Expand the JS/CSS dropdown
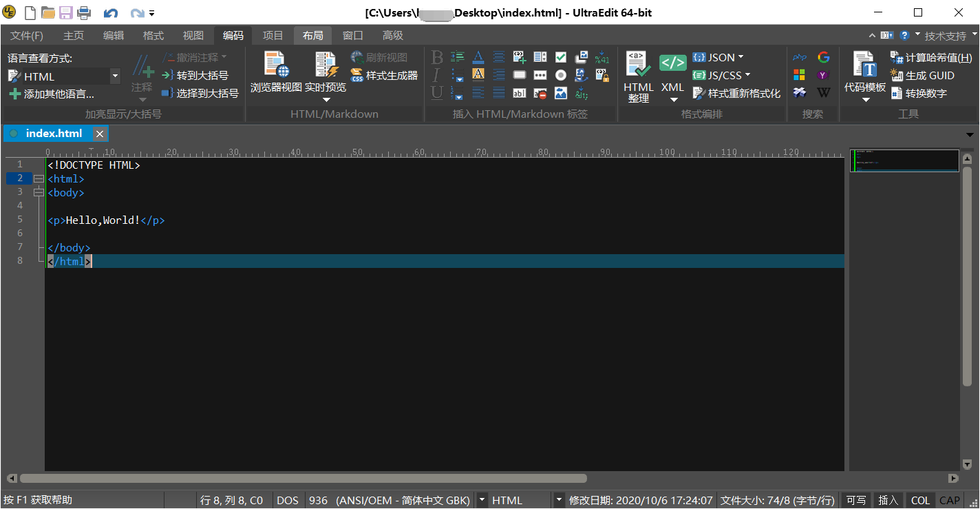980x509 pixels. click(x=747, y=75)
